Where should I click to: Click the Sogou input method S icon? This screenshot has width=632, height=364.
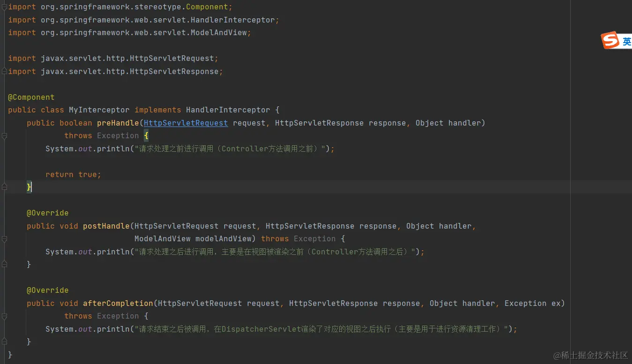click(610, 41)
